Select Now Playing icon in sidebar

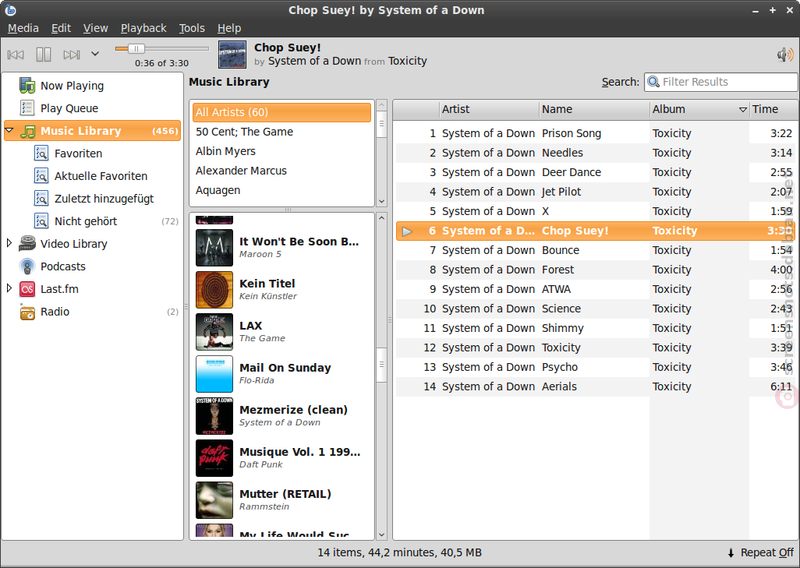(x=27, y=86)
